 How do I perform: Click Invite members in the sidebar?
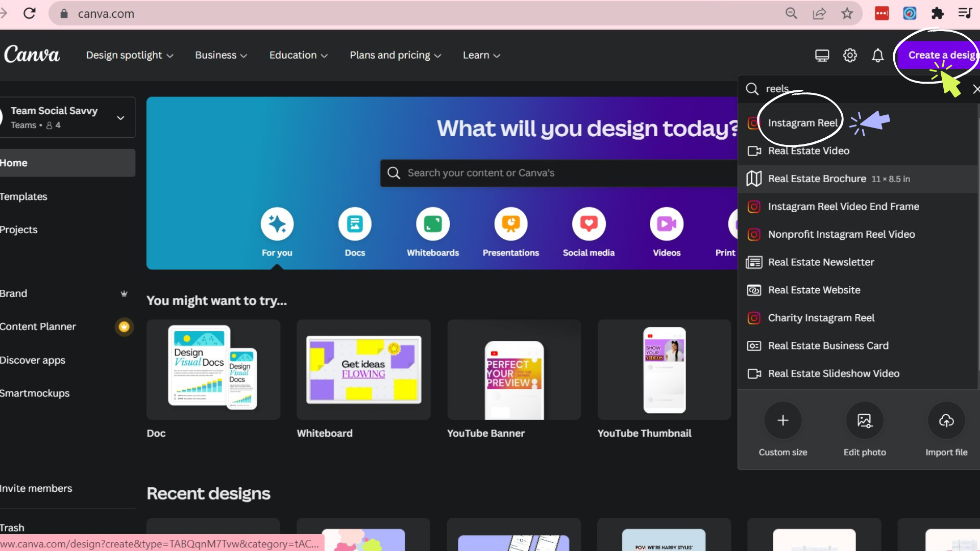36,488
